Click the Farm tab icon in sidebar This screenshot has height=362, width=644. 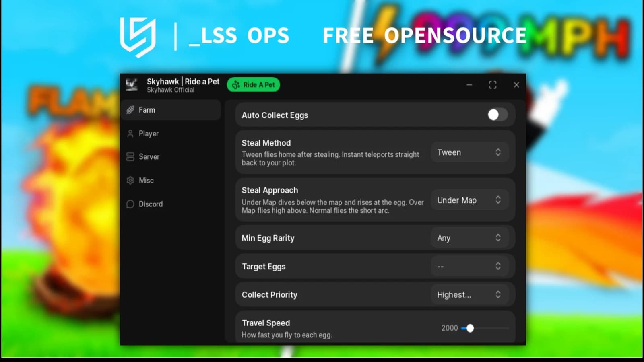(130, 110)
